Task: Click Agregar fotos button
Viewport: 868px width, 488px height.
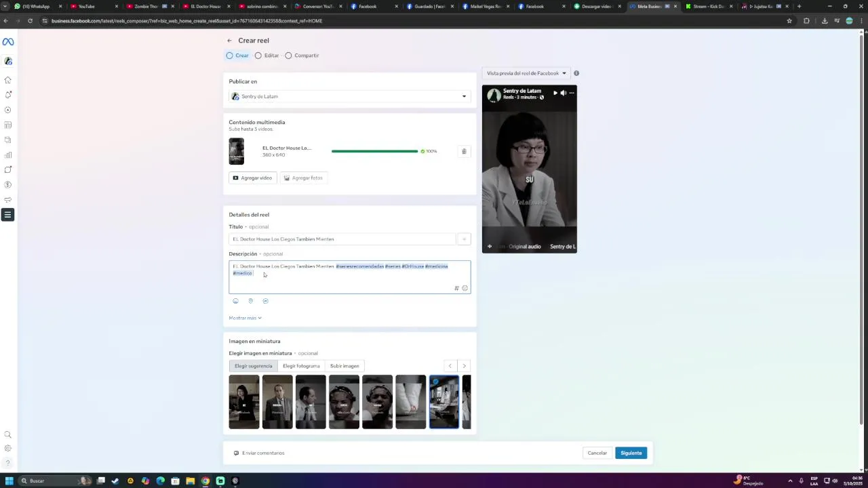Action: (303, 178)
